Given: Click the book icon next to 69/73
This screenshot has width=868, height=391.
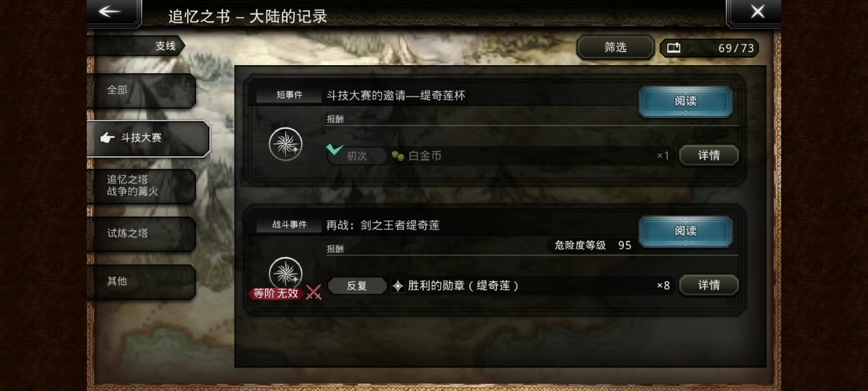Looking at the screenshot, I should 673,48.
